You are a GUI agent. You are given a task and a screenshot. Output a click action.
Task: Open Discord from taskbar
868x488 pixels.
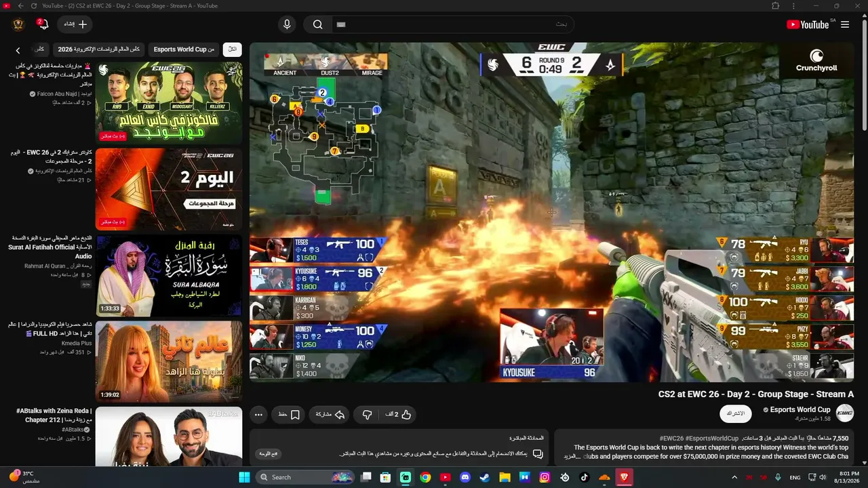tap(465, 477)
